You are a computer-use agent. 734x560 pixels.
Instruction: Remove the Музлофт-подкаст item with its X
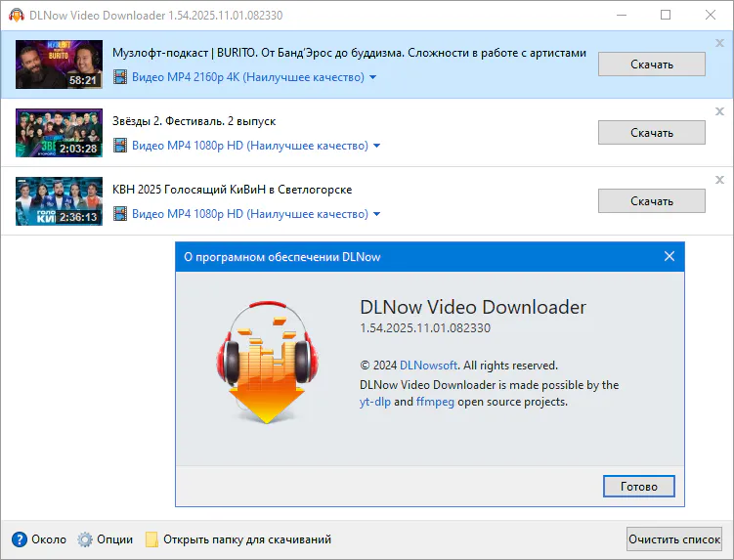(720, 43)
